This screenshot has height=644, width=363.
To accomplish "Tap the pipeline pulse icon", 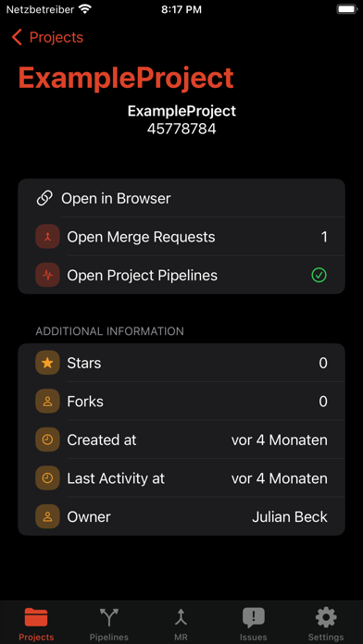I will (x=47, y=275).
